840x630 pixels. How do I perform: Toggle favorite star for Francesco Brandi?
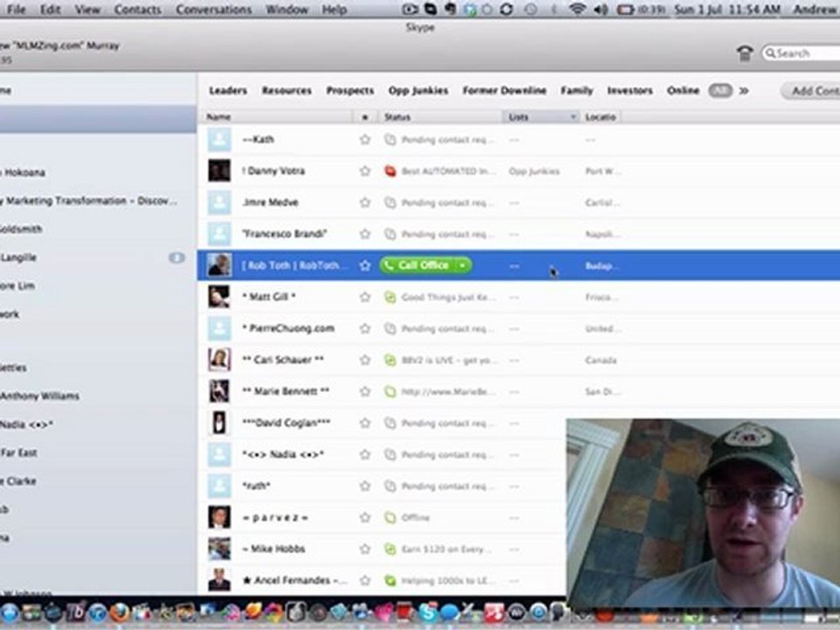click(365, 234)
